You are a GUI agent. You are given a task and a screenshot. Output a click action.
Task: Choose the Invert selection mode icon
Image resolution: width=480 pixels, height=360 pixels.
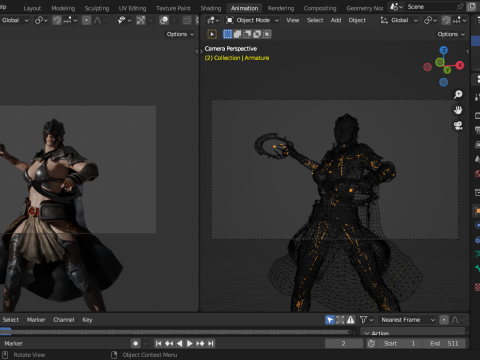(257, 34)
